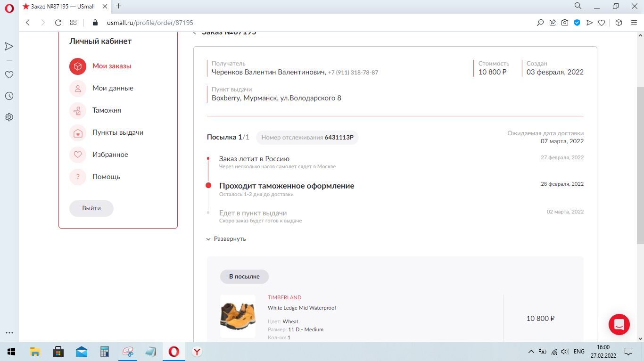Select the В посылке tab button
Screen dimensions: 644x361
tap(244, 277)
